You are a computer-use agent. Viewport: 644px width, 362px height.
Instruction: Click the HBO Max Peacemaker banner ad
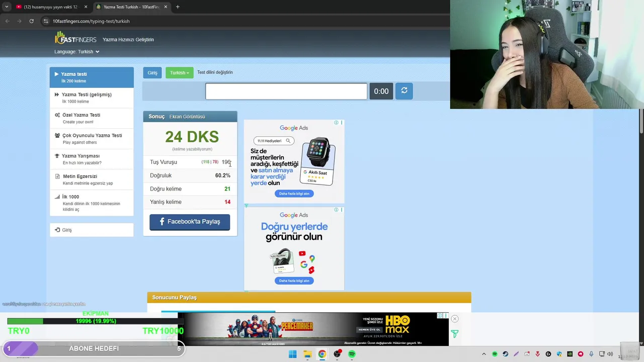pyautogui.click(x=313, y=329)
